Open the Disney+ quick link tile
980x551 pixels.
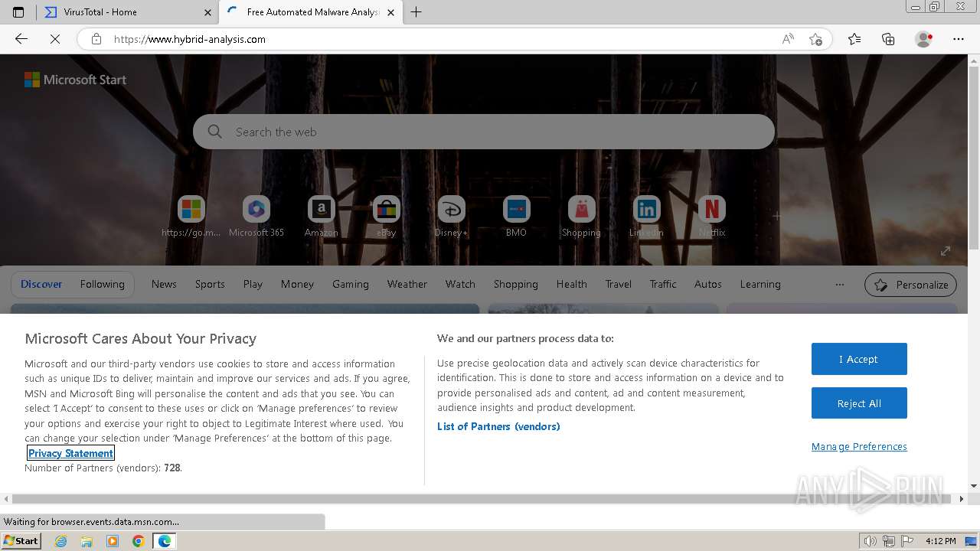[451, 216]
